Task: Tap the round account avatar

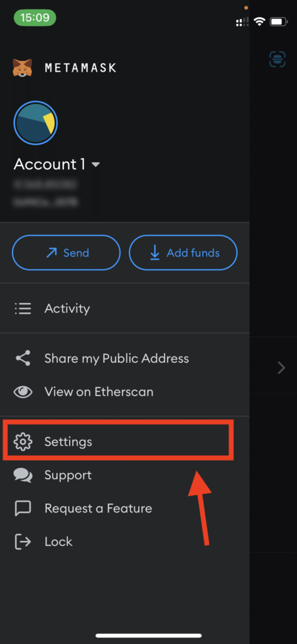Action: click(x=36, y=123)
